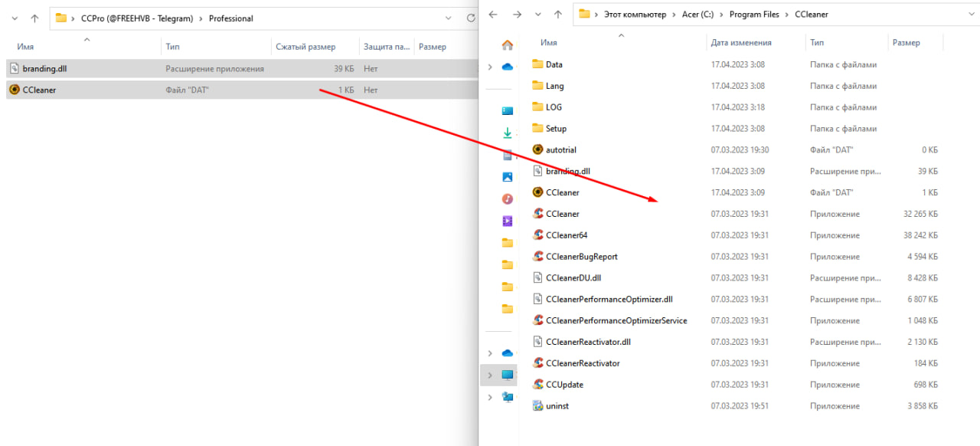Open Home in the navigation pane
Image resolution: width=980 pixels, height=446 pixels.
(x=507, y=45)
